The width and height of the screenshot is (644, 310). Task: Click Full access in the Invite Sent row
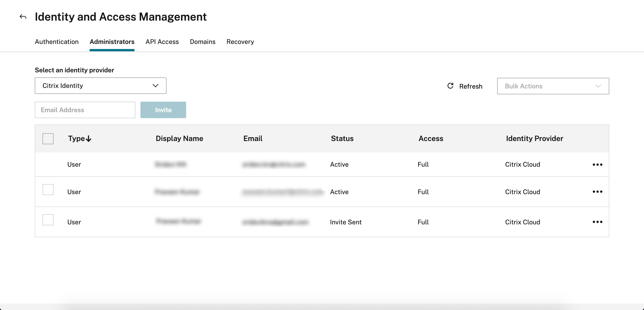pyautogui.click(x=423, y=222)
